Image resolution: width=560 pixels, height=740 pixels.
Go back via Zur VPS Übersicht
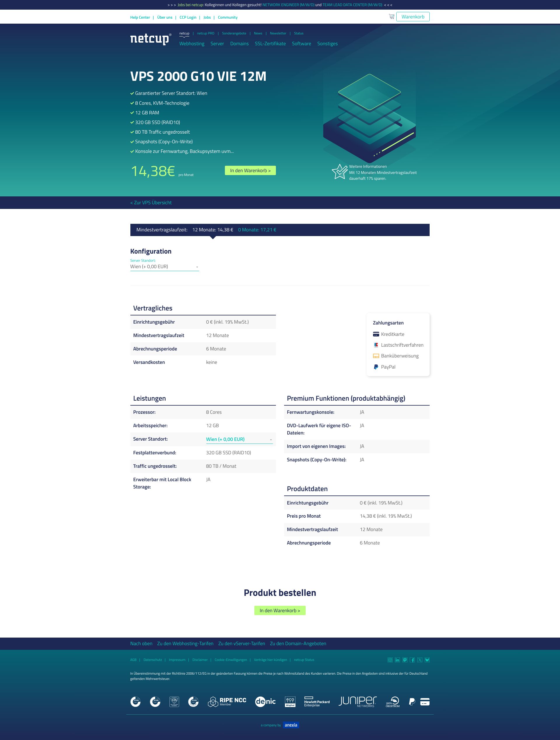click(151, 203)
